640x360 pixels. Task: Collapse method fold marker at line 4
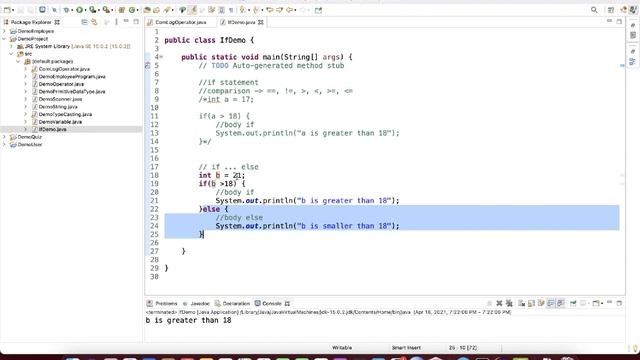pyautogui.click(x=161, y=57)
